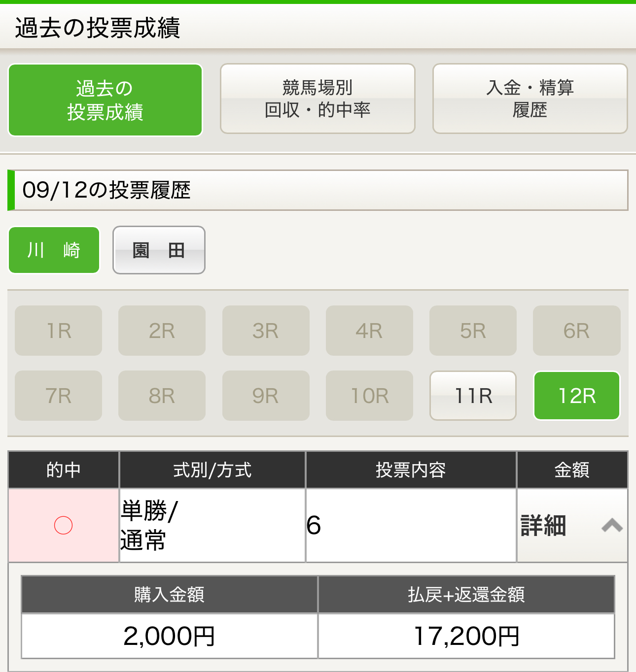The image size is (636, 672).
Task: Click the 09/12の投票履歴 heading
Action: coord(106,190)
